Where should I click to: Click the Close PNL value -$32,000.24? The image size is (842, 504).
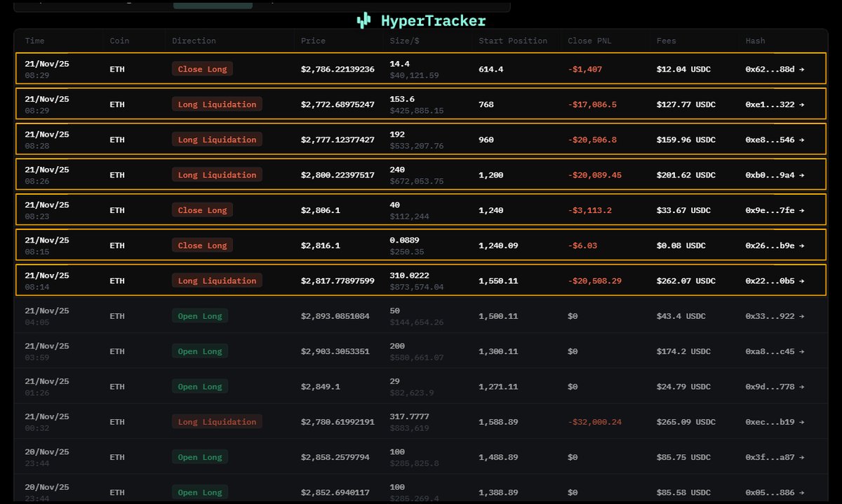click(595, 422)
